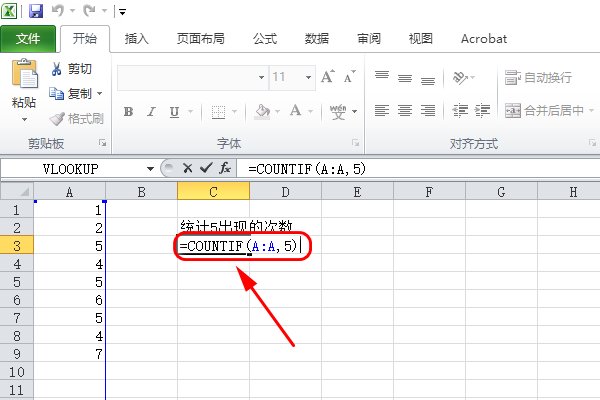Click the Redo icon

(x=89, y=11)
